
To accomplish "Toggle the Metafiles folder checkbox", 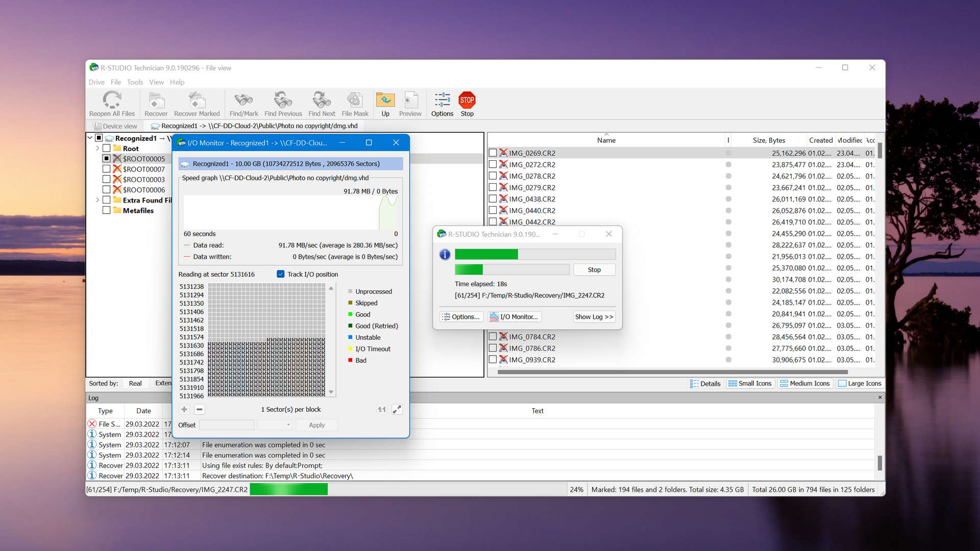I will click(106, 210).
